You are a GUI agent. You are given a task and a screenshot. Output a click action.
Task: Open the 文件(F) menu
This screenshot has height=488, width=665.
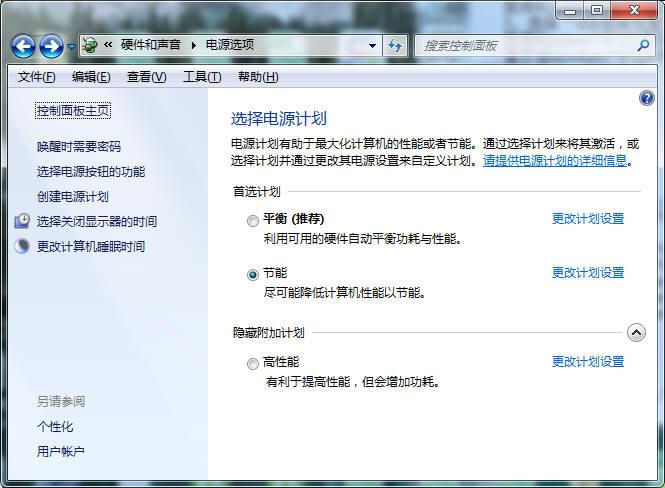point(36,77)
